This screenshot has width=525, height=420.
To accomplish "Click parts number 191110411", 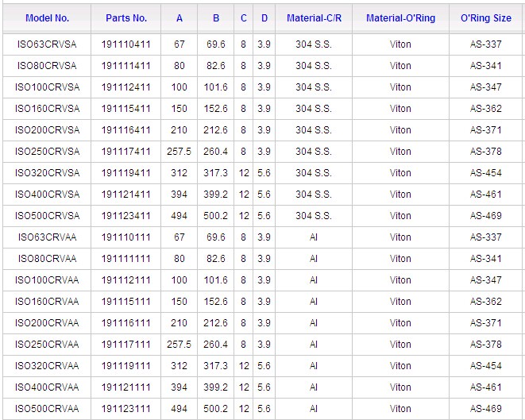I will click(x=126, y=44).
